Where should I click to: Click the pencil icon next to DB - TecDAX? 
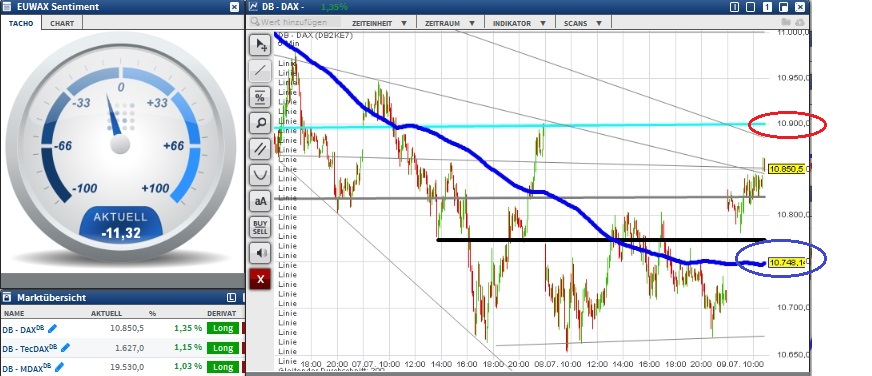[x=65, y=348]
